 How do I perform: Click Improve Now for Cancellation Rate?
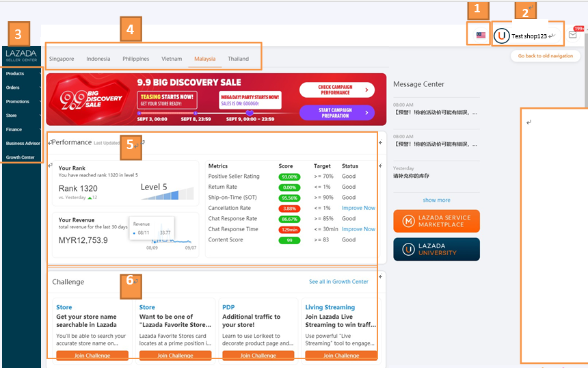pos(358,208)
